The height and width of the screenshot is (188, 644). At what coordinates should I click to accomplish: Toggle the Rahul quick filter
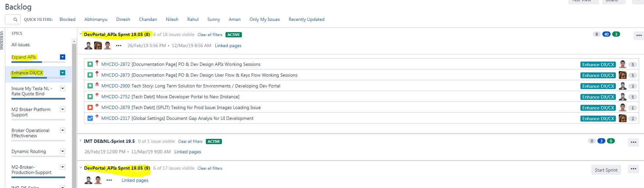[x=193, y=20]
